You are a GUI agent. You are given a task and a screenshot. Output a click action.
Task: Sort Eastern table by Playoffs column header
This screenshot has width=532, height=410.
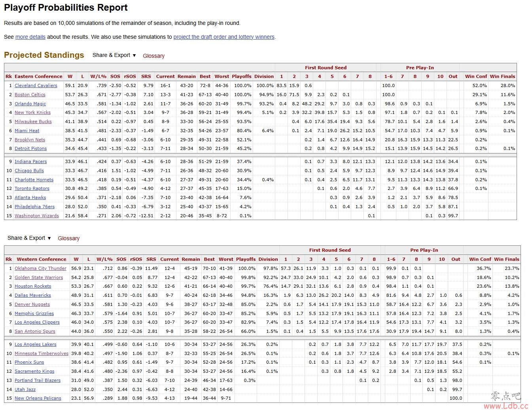pos(242,76)
